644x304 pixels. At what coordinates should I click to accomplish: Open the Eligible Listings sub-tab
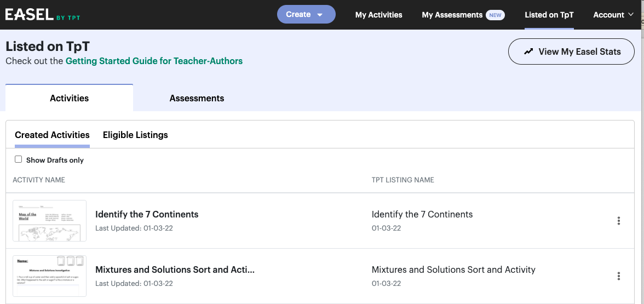click(135, 135)
